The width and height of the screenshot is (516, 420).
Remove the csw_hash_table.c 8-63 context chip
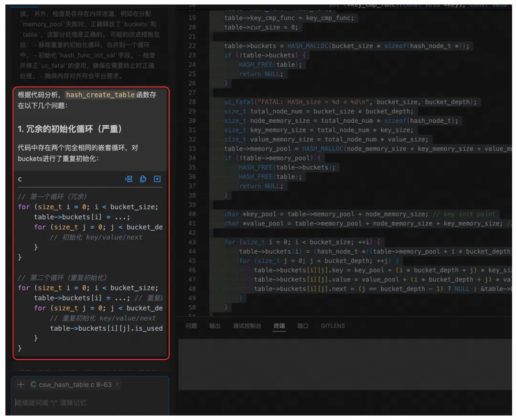[118, 385]
